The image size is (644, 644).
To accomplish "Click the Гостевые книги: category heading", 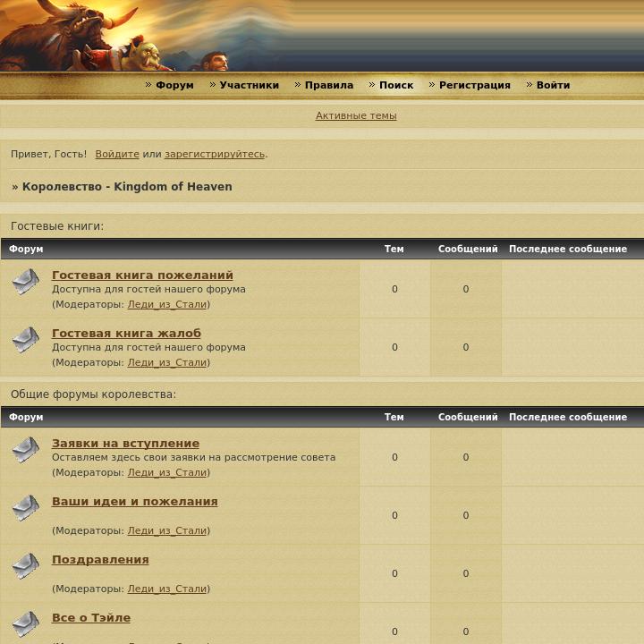I will [x=57, y=226].
